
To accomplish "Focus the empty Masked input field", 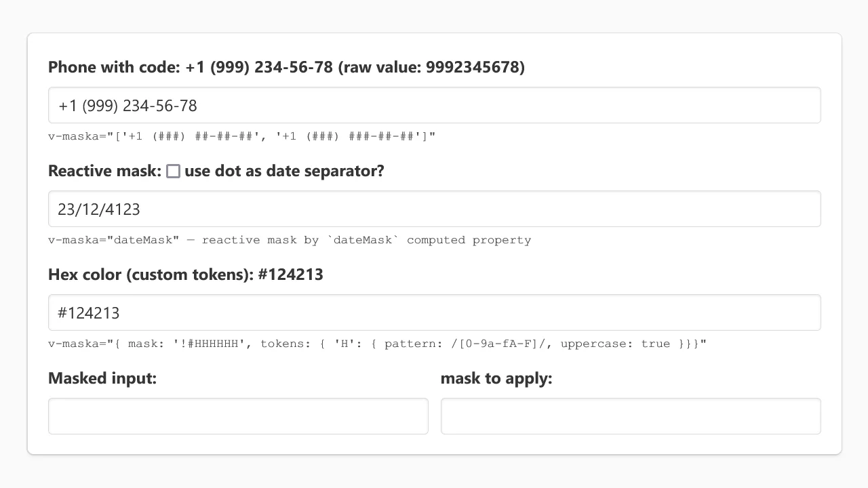I will coord(238,416).
